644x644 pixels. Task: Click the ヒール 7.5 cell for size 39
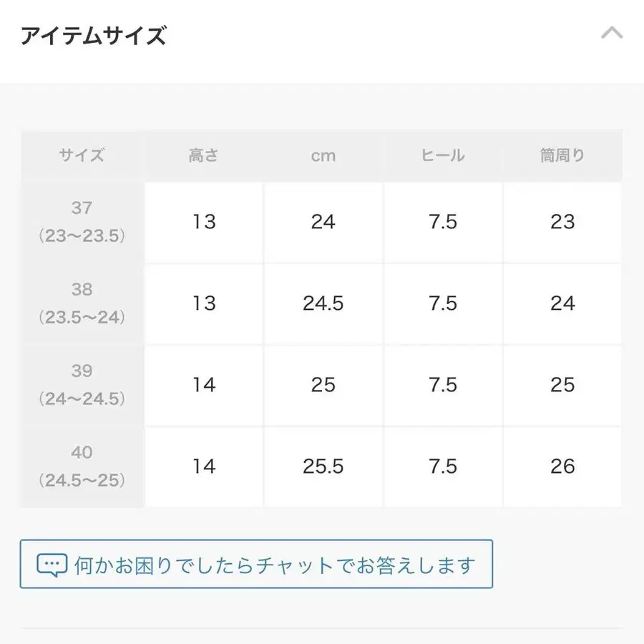(x=443, y=385)
